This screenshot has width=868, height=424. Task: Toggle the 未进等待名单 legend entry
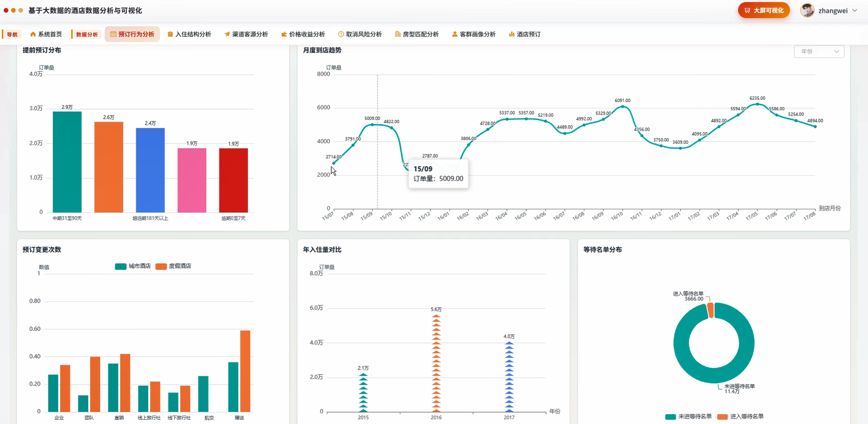point(688,417)
